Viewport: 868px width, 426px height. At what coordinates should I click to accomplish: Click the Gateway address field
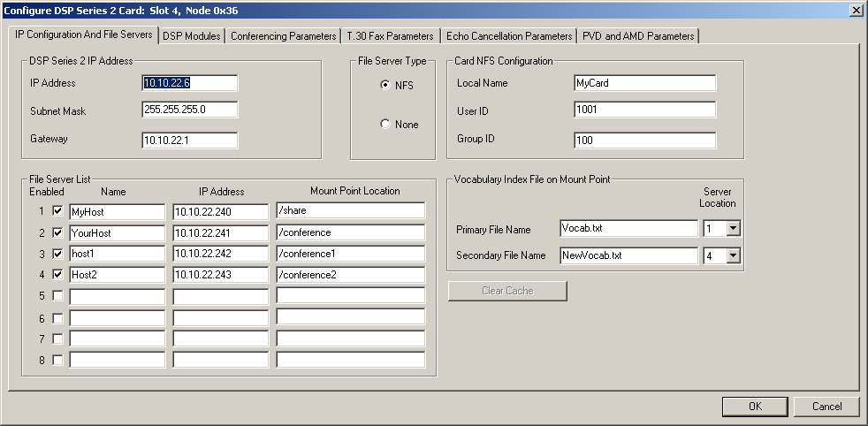pos(189,140)
